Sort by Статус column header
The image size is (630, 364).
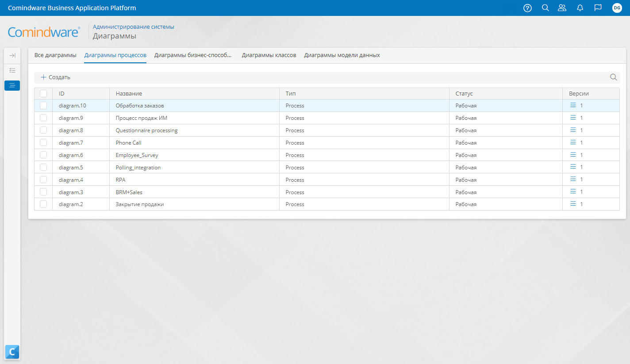pyautogui.click(x=506, y=94)
